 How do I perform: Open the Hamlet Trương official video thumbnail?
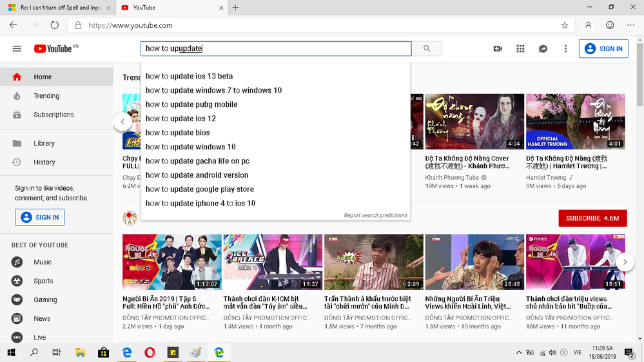[576, 122]
